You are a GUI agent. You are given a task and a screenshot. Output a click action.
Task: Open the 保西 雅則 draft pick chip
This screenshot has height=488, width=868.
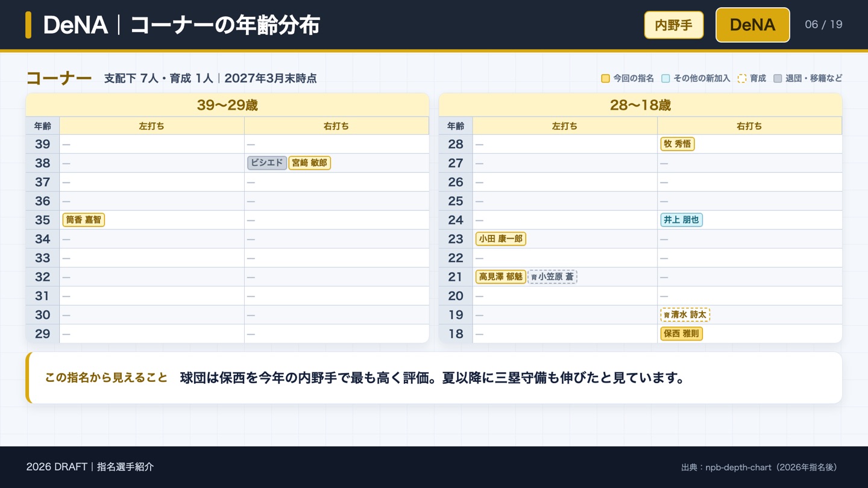(682, 333)
